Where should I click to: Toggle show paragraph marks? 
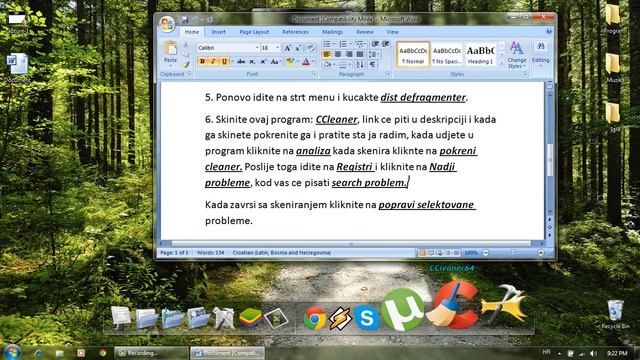(x=373, y=64)
